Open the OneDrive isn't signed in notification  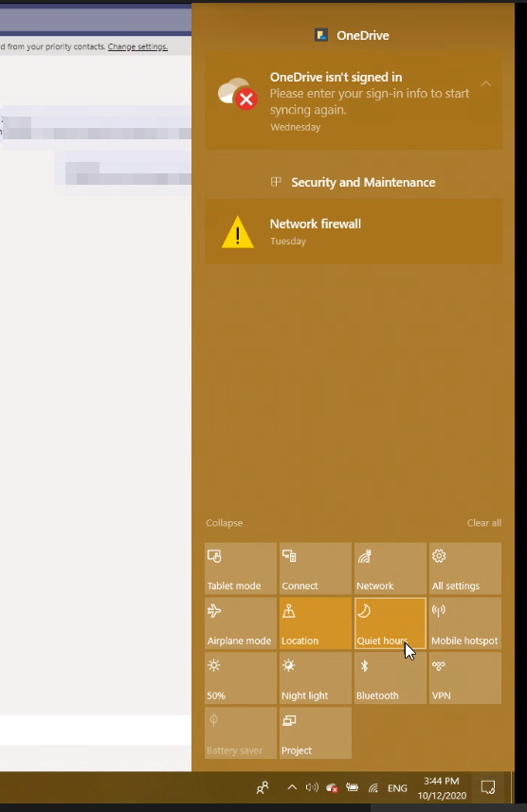coord(354,101)
